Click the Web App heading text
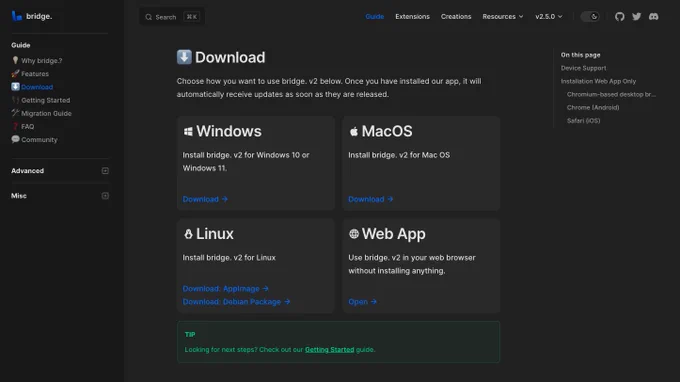 pos(393,234)
